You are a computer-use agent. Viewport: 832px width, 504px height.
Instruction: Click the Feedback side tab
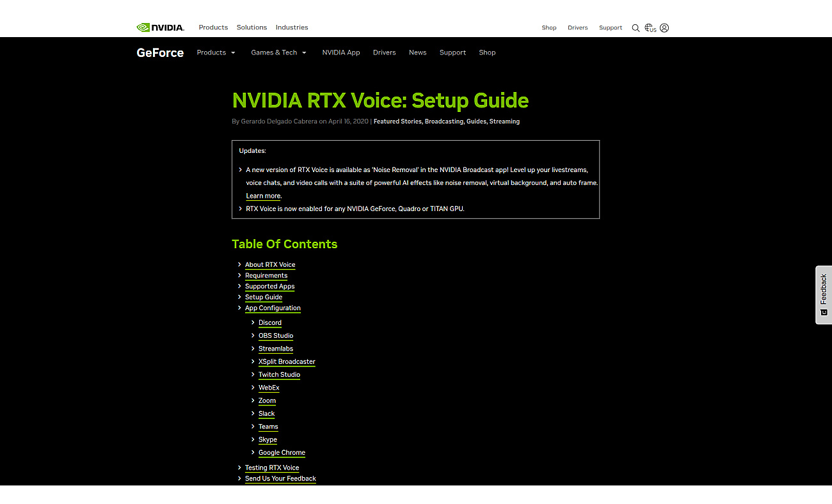point(824,295)
